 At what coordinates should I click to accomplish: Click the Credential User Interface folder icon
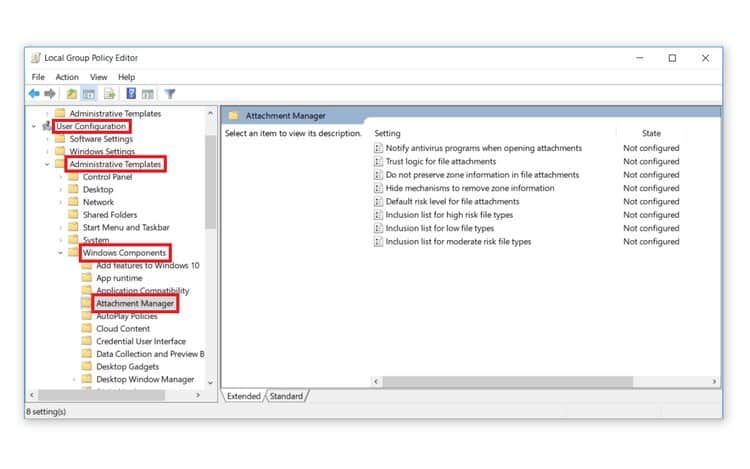coord(87,341)
